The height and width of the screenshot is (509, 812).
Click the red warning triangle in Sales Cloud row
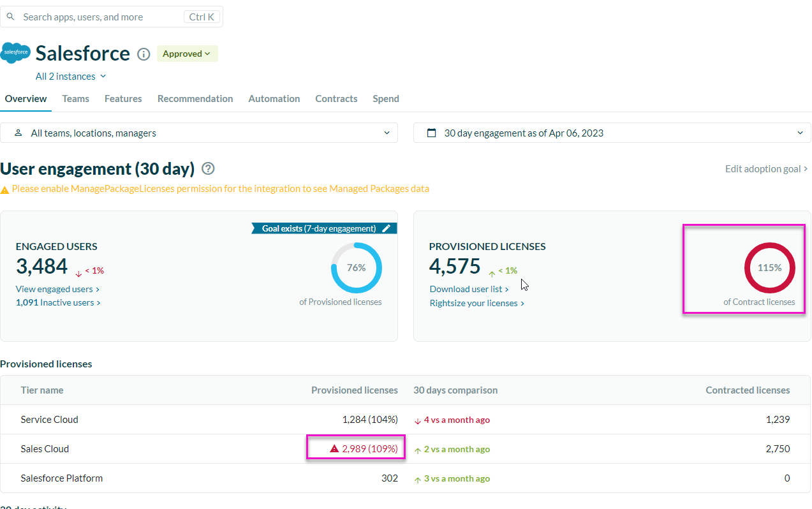click(x=334, y=449)
